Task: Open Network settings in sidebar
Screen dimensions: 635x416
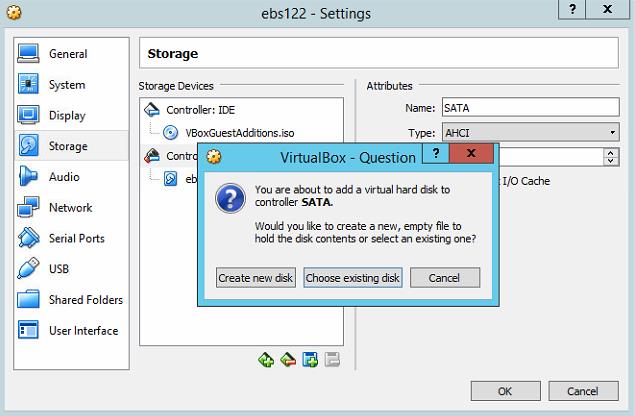Action: pyautogui.click(x=70, y=208)
